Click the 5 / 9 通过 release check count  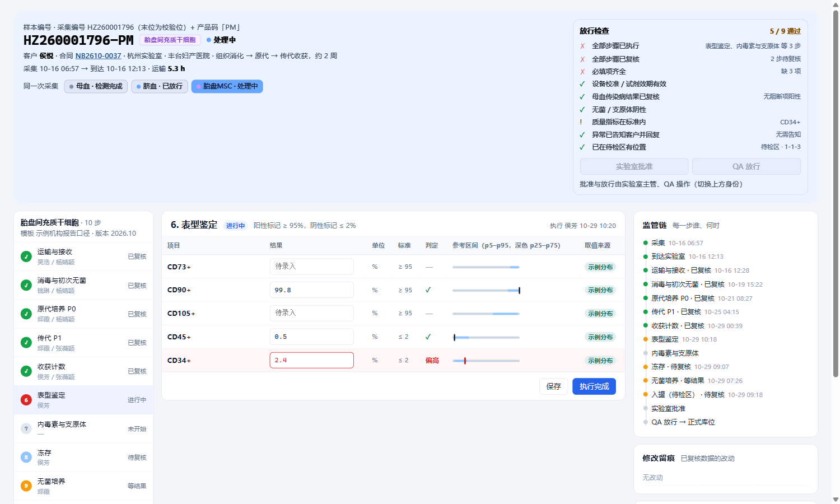pyautogui.click(x=785, y=31)
